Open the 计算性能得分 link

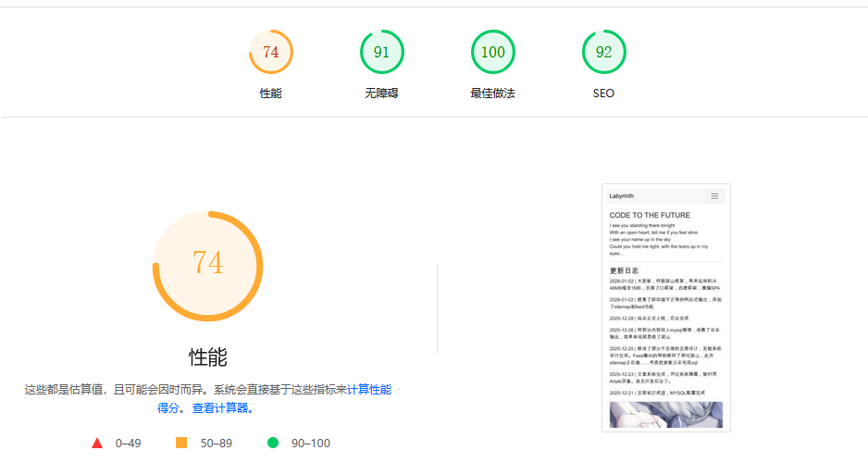click(x=368, y=390)
